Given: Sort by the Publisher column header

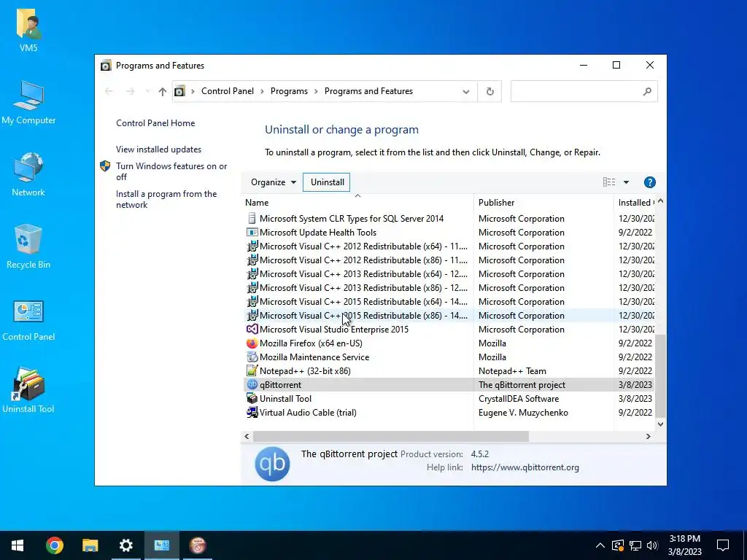Looking at the screenshot, I should tap(543, 203).
